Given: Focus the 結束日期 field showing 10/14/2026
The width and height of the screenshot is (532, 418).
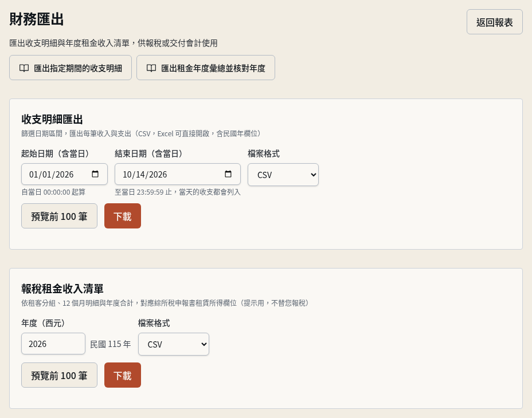Looking at the screenshot, I should [178, 174].
